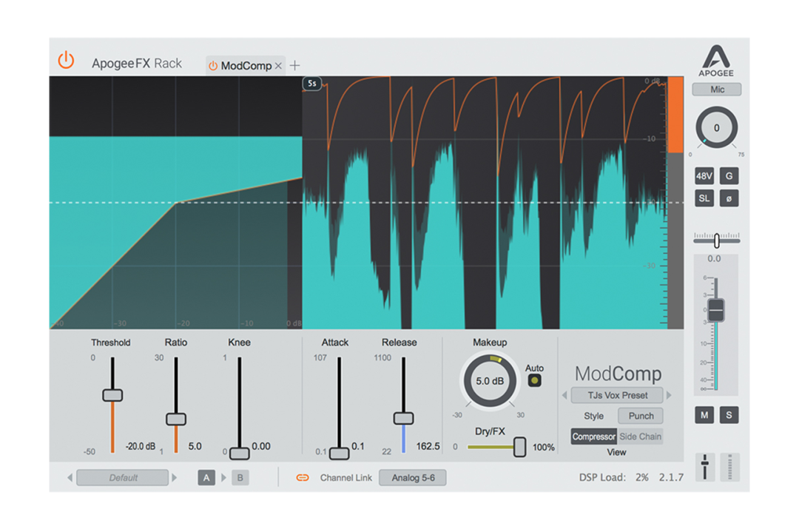
Task: Click the Channel Link chain icon
Action: tap(302, 478)
